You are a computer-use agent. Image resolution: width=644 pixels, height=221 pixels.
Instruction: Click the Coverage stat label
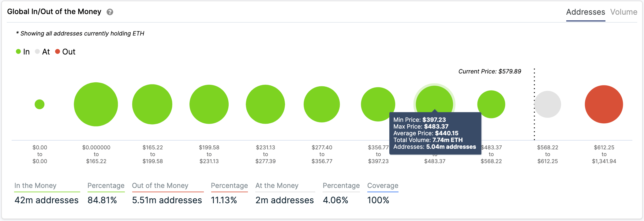point(383,185)
